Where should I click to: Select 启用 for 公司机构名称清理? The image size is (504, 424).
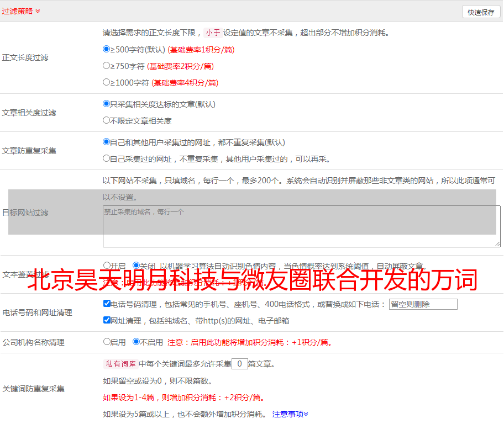tap(107, 342)
